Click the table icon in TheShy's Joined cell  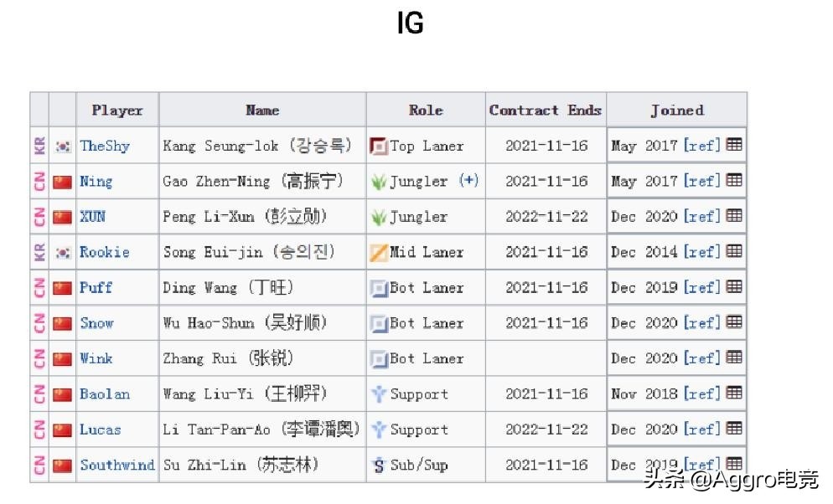[733, 144]
